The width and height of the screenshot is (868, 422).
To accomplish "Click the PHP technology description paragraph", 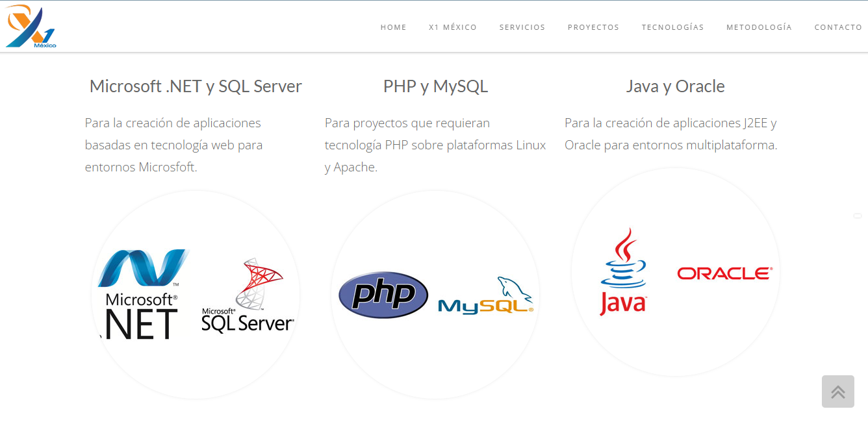I will click(x=435, y=145).
